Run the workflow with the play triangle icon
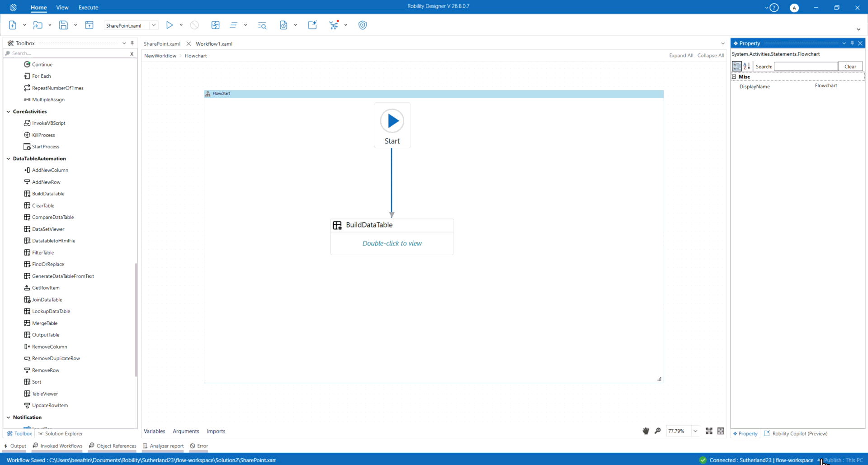Image resolution: width=868 pixels, height=465 pixels. pyautogui.click(x=170, y=25)
